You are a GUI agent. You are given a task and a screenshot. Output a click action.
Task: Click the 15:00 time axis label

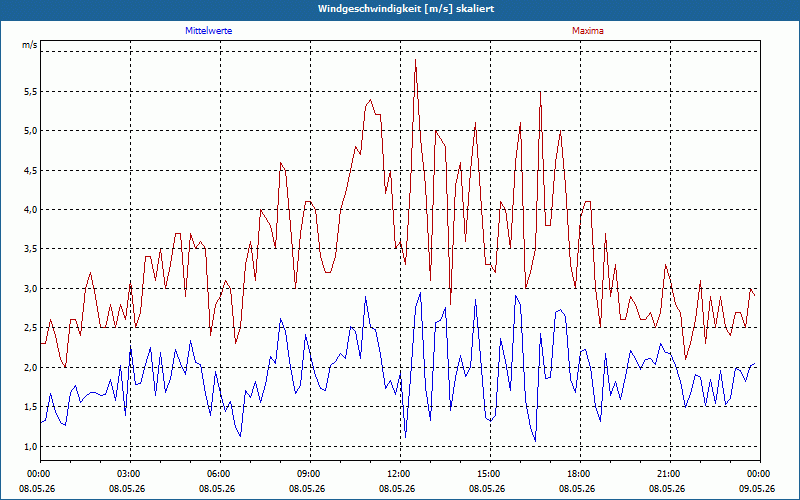coord(490,474)
